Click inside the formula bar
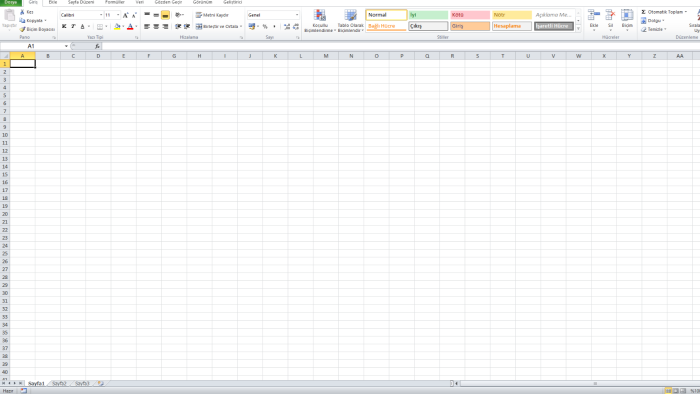 point(400,46)
